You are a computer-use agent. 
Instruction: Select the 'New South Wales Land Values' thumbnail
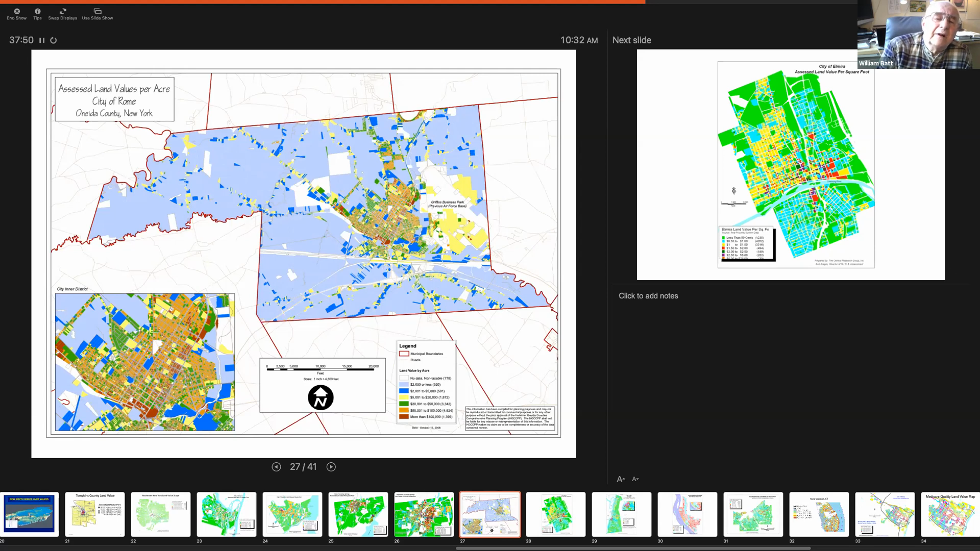pyautogui.click(x=29, y=514)
